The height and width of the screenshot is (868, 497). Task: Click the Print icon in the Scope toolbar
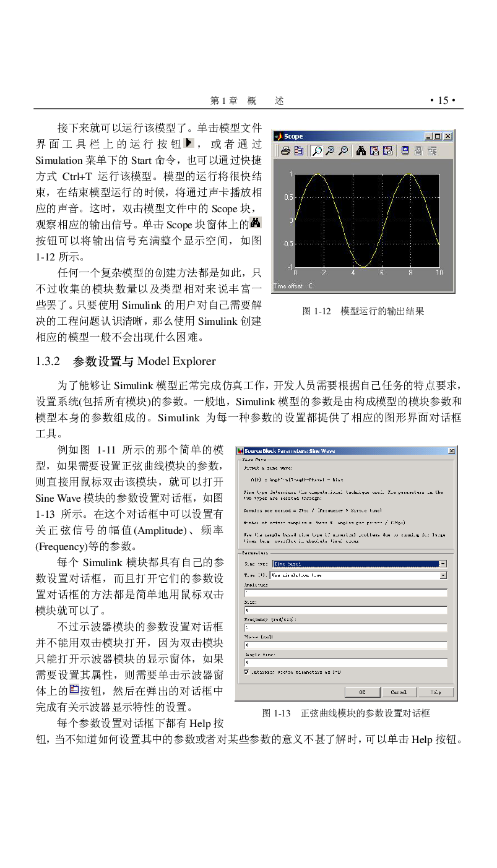(286, 150)
